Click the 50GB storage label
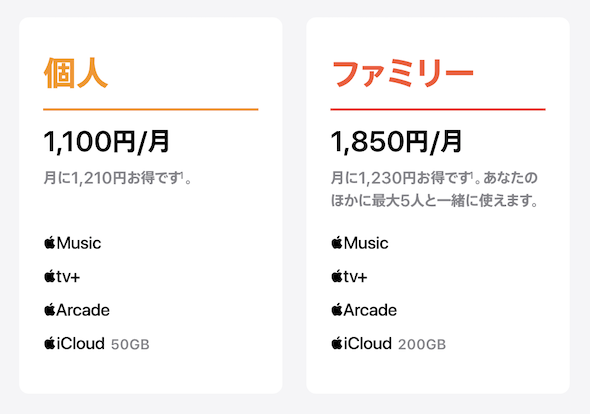The height and width of the screenshot is (414, 590). click(x=130, y=344)
